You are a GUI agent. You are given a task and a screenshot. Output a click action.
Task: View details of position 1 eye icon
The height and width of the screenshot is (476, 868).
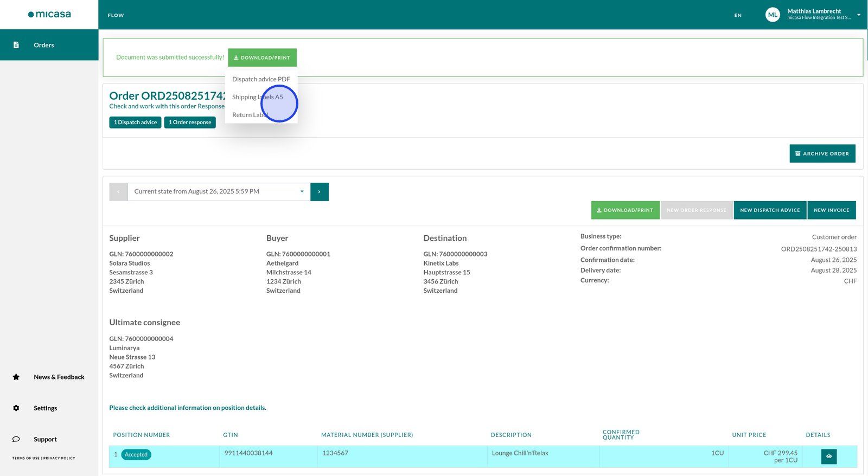pyautogui.click(x=829, y=456)
